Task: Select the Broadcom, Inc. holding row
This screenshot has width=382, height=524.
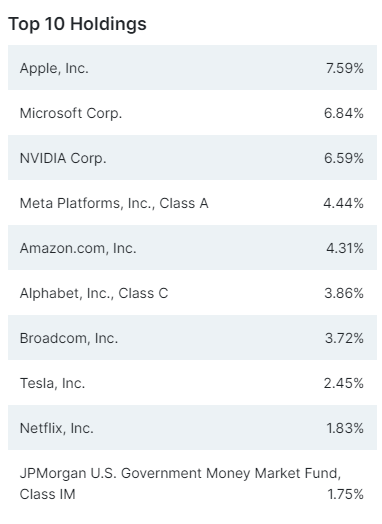Action: coord(193,338)
